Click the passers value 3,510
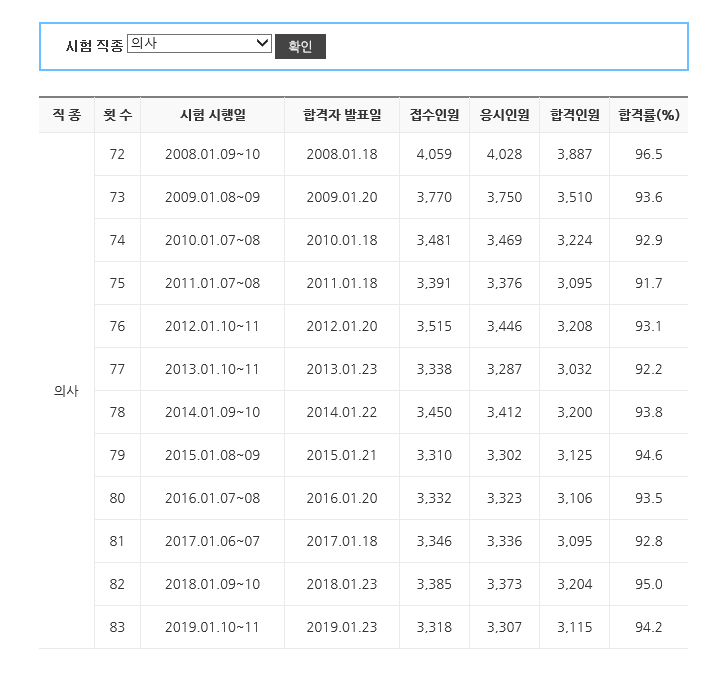Screen dimensions: 712x673 [575, 197]
